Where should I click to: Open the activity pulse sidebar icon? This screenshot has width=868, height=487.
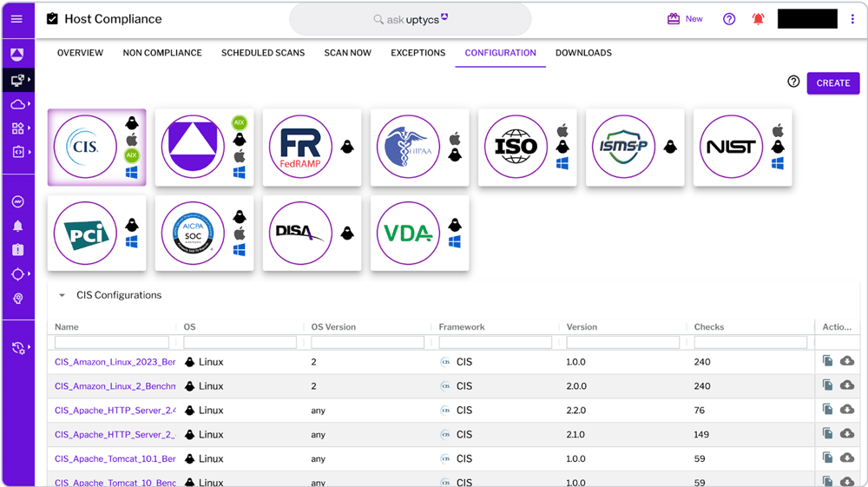tap(17, 202)
